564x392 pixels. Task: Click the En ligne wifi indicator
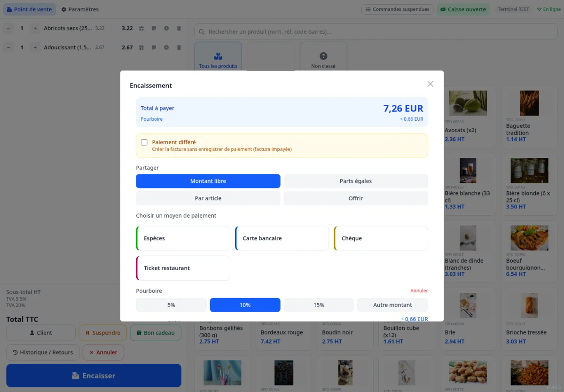548,9
